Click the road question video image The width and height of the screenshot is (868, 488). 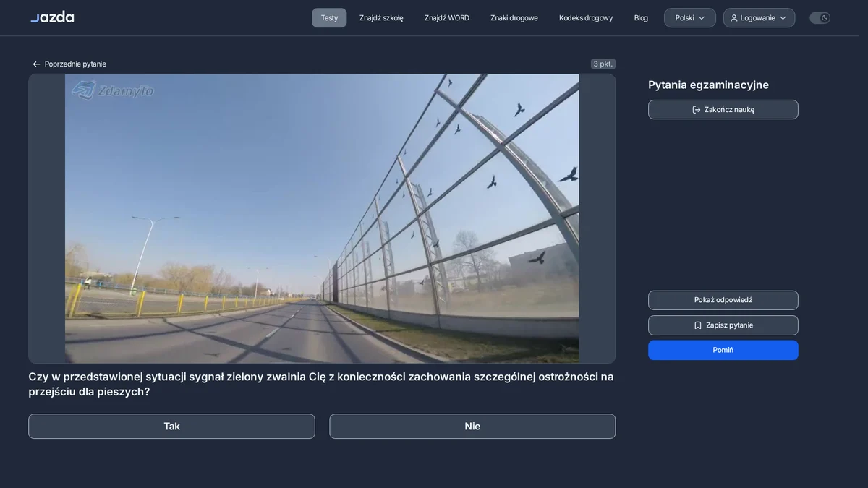[322, 218]
